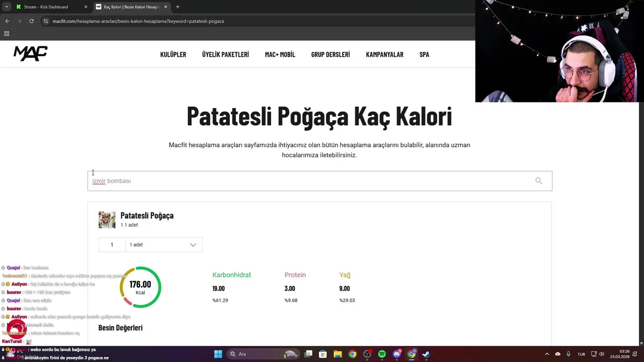
Task: Click the fat value 9.00
Action: 345,289
